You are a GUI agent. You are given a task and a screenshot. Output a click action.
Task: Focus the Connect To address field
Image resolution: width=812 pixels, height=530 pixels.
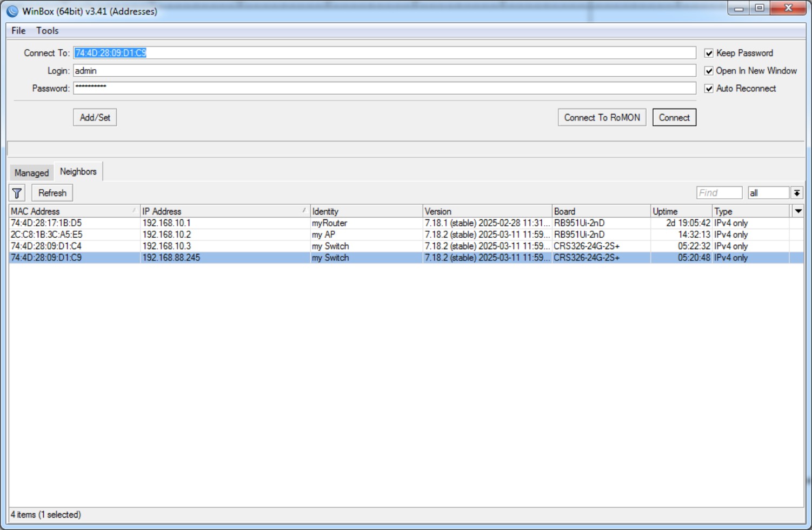tap(384, 53)
